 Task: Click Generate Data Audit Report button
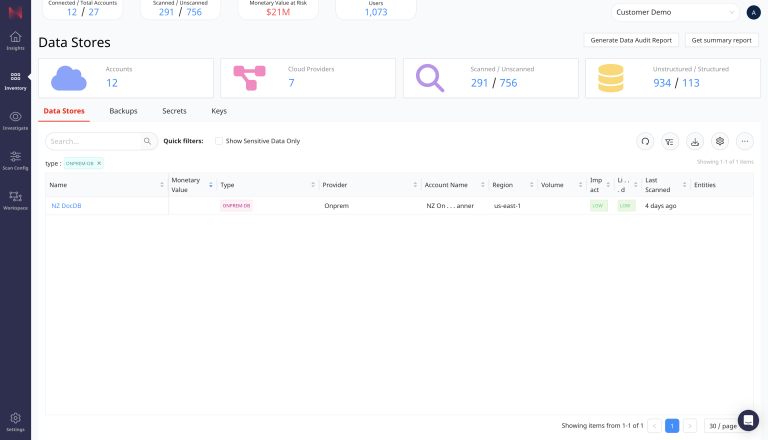(631, 40)
